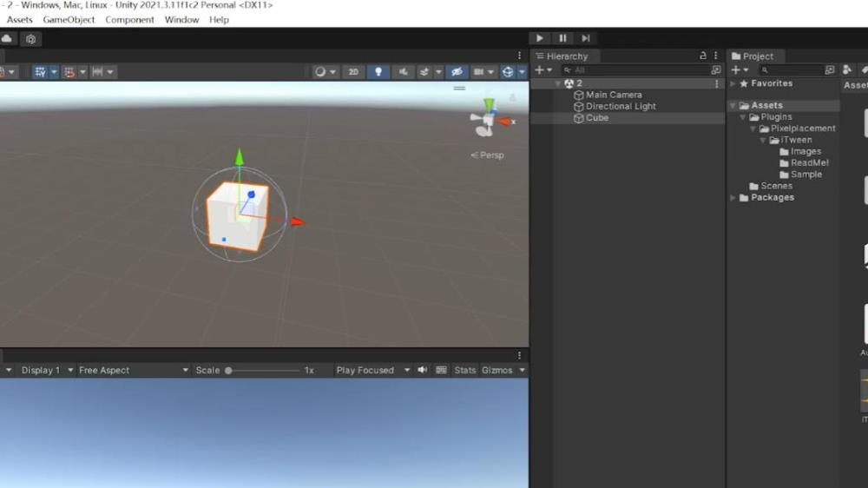The image size is (868, 488).
Task: Toggle 2D view mode in Scene
Action: pyautogui.click(x=352, y=72)
